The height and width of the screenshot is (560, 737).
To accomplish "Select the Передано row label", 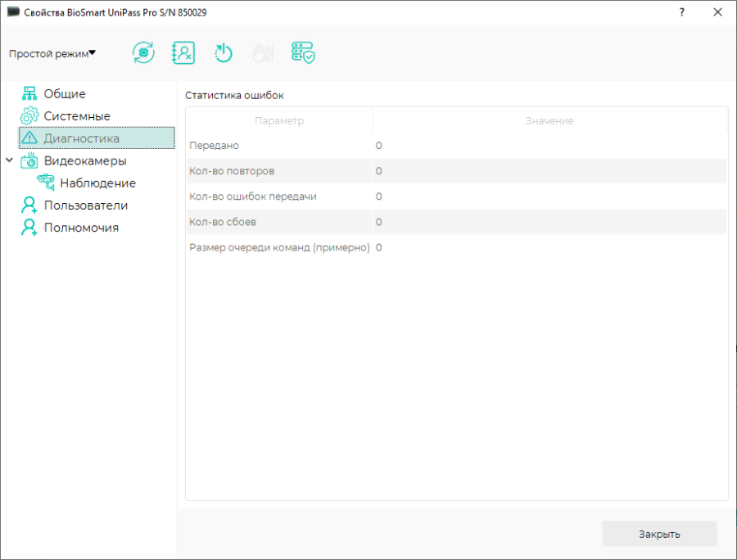I will click(214, 146).
